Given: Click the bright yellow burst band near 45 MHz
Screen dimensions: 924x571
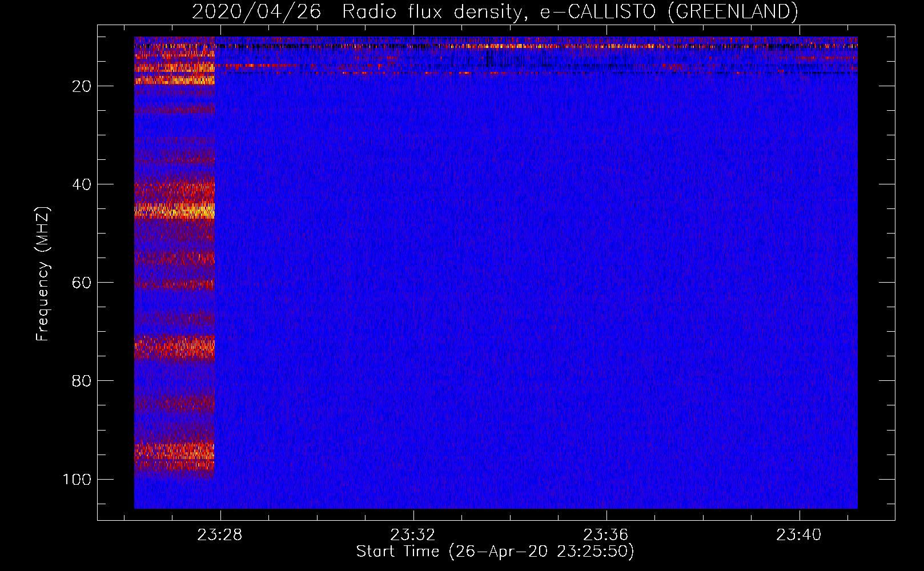Looking at the screenshot, I should click(x=174, y=210).
